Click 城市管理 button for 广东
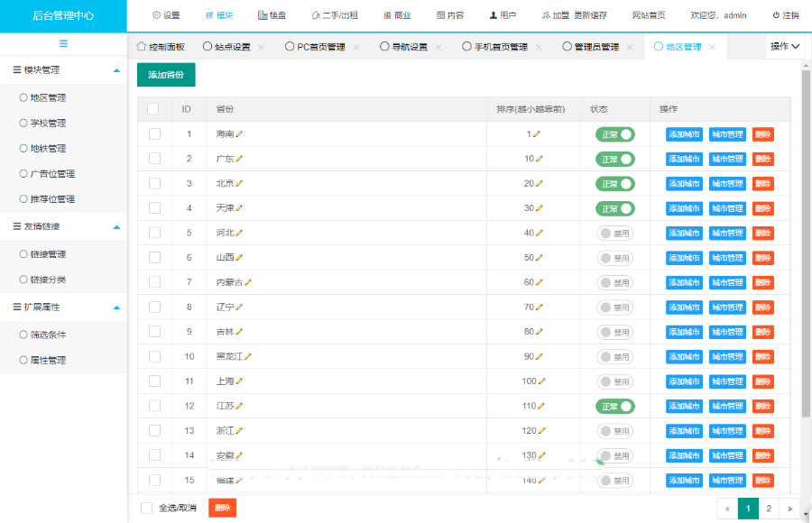The width and height of the screenshot is (812, 523). point(727,159)
